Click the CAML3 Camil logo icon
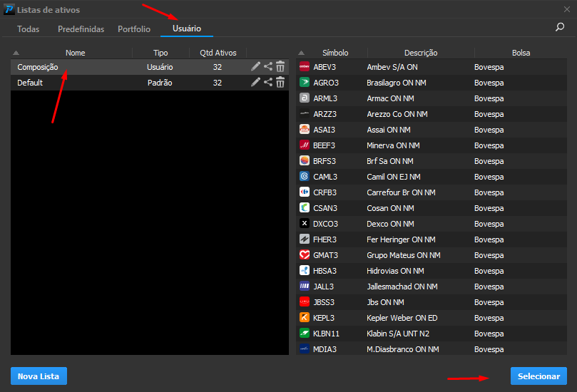The image size is (577, 392). point(305,177)
